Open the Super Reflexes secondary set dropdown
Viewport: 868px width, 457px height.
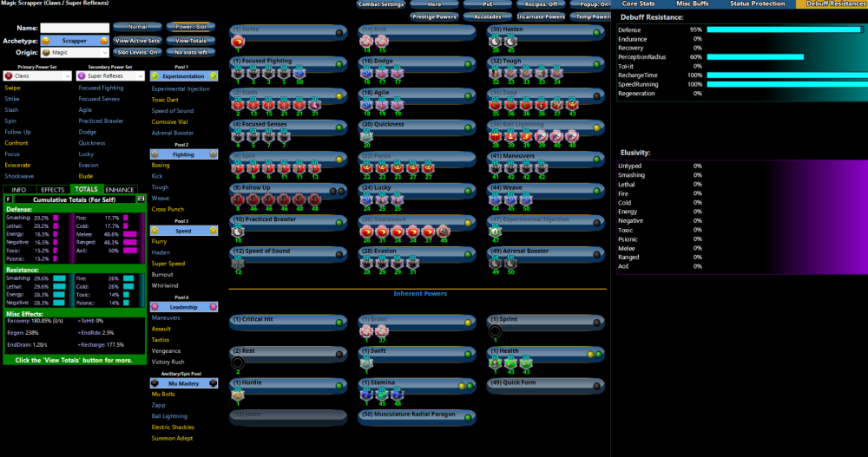tap(110, 76)
